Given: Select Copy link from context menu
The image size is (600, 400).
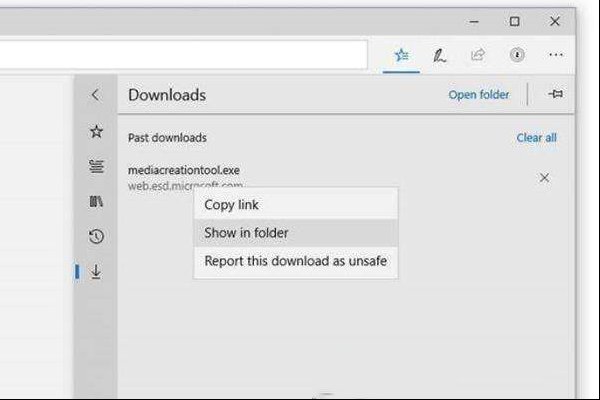Looking at the screenshot, I should [x=296, y=205].
